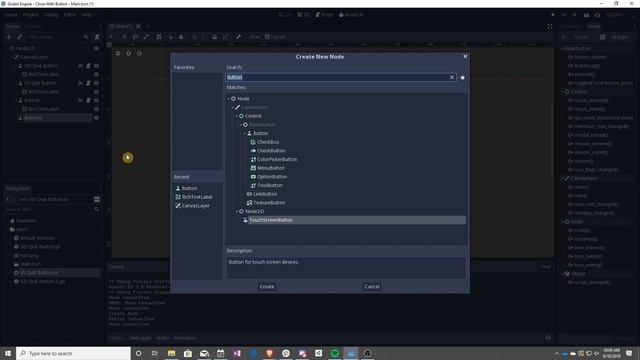The image size is (640, 360).
Task: Lock the selected object with lock icon
Action: [214, 37]
